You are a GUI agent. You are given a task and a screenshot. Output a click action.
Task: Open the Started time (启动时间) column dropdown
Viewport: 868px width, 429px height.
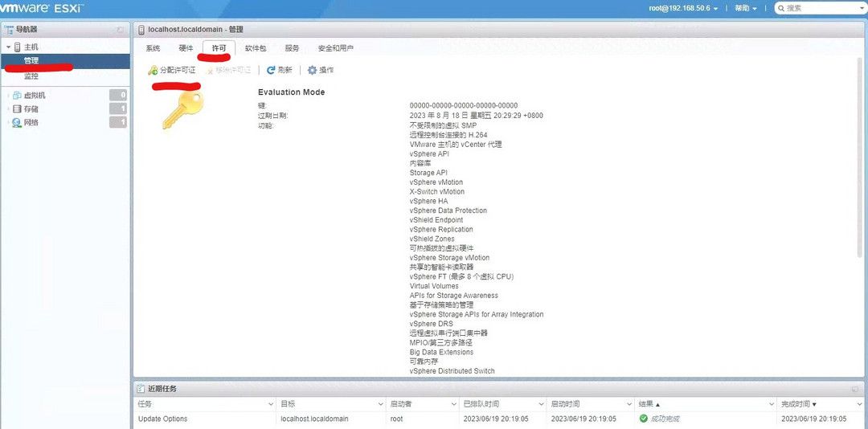coord(628,405)
